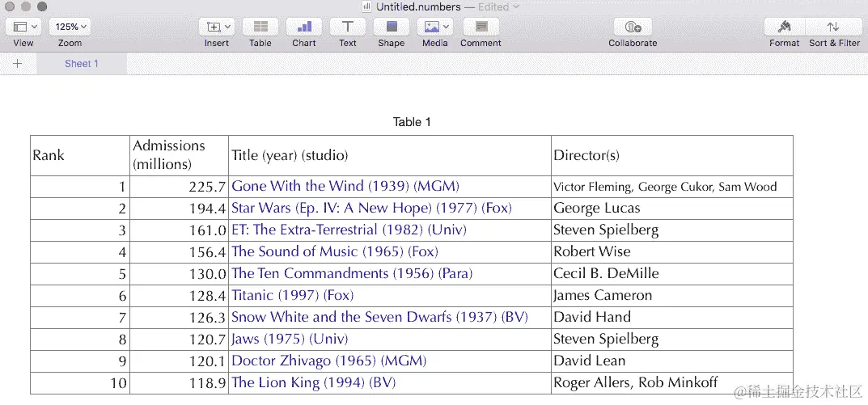Open The Ten Commandments (1956) link

pos(352,274)
